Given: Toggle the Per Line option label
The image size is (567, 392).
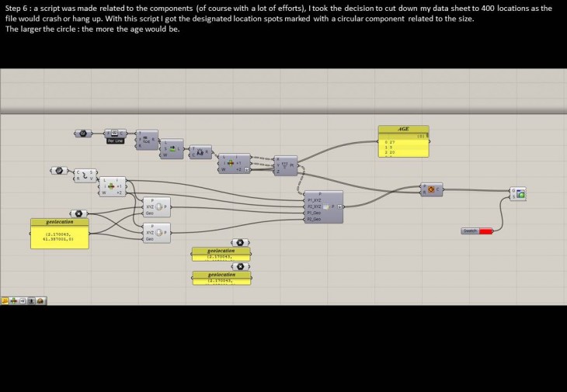Looking at the screenshot, I should tap(115, 140).
